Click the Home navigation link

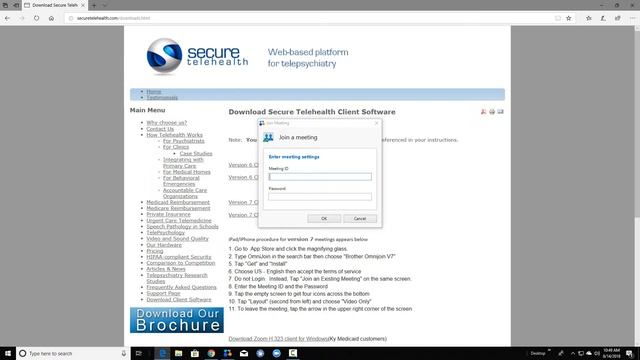(x=153, y=91)
